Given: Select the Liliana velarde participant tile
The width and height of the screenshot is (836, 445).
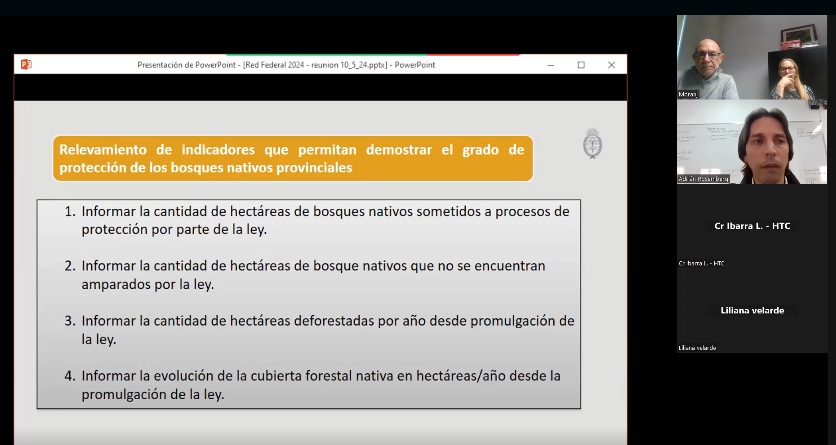Looking at the screenshot, I should [x=752, y=310].
